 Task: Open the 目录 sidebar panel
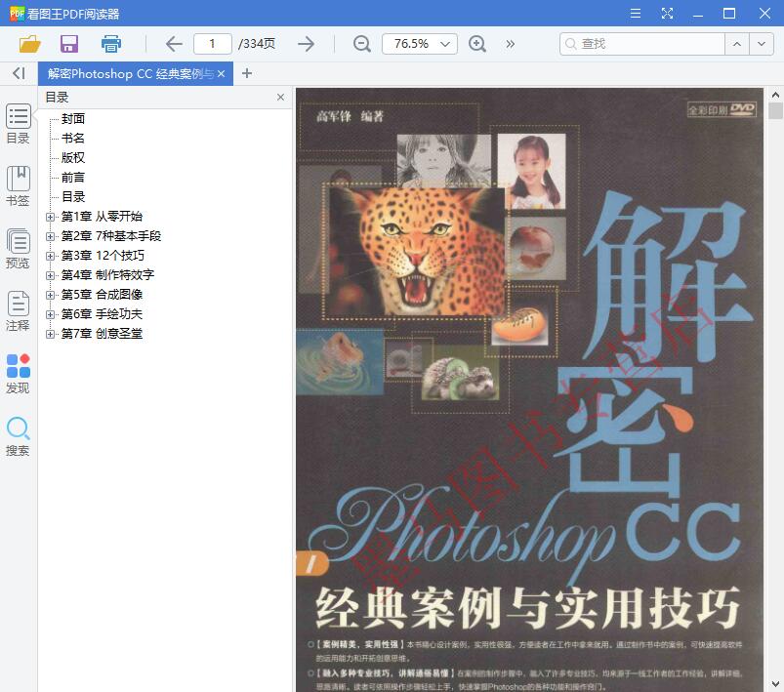pos(18,124)
